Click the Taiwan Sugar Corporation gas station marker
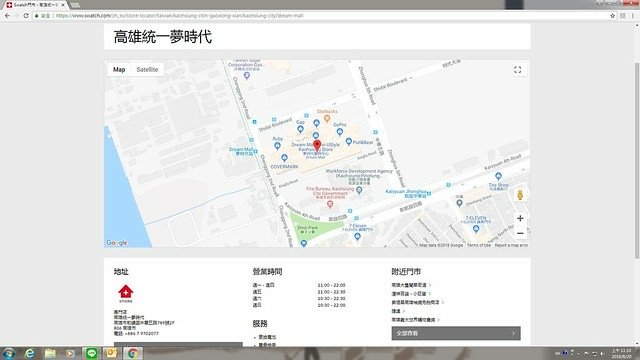 coord(247,75)
